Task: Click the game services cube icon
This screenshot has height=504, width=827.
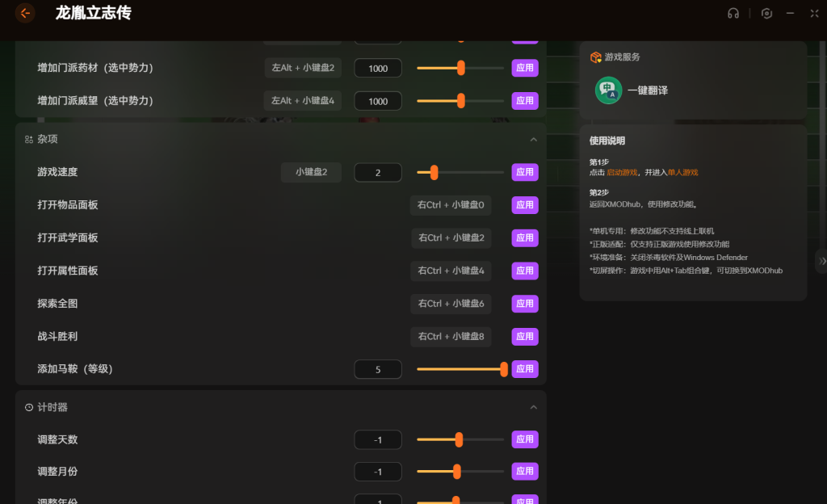Action: pyautogui.click(x=595, y=57)
